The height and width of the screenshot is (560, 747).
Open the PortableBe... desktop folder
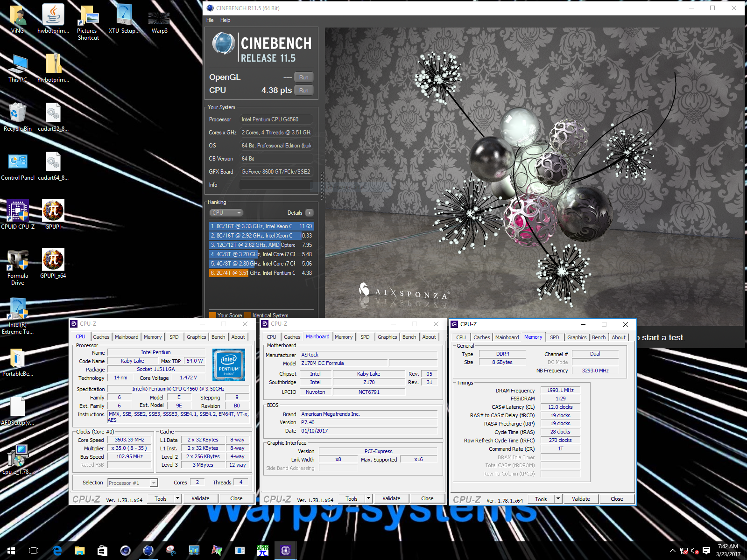(18, 362)
